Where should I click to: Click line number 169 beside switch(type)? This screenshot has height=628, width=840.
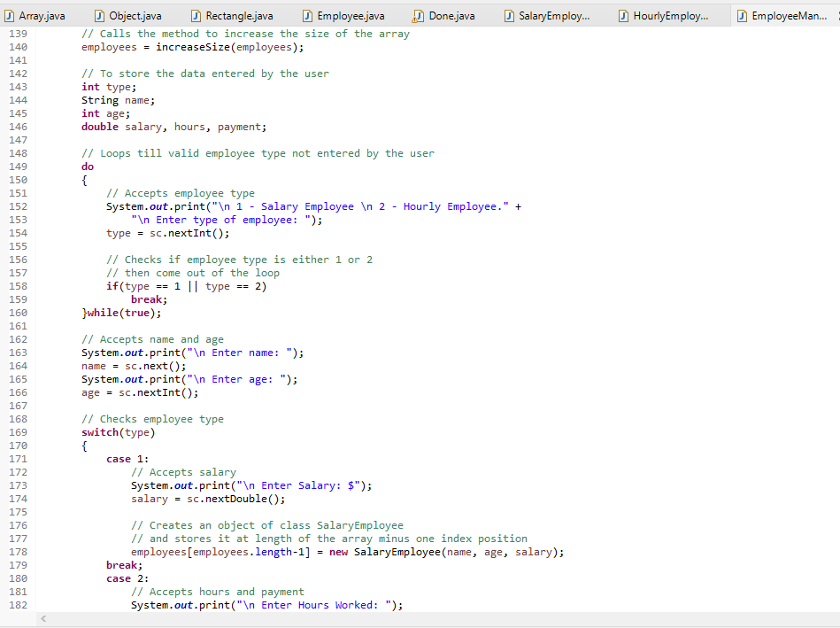point(19,432)
